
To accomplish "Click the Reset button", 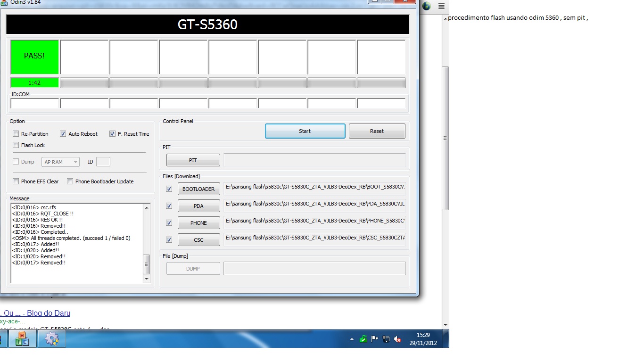I will point(377,131).
